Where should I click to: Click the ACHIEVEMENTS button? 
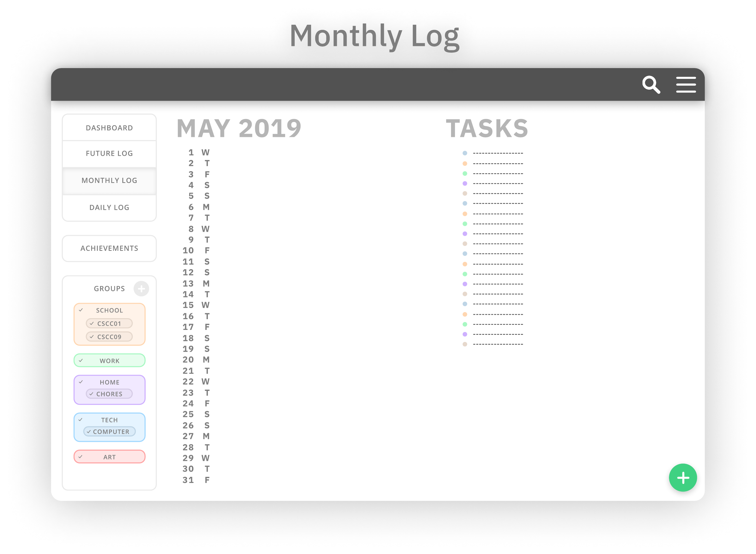pos(109,247)
